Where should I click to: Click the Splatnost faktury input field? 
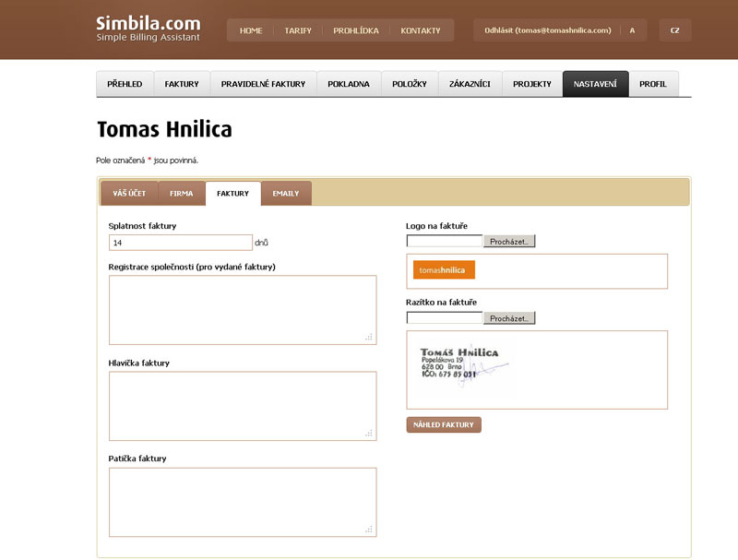pyautogui.click(x=180, y=243)
